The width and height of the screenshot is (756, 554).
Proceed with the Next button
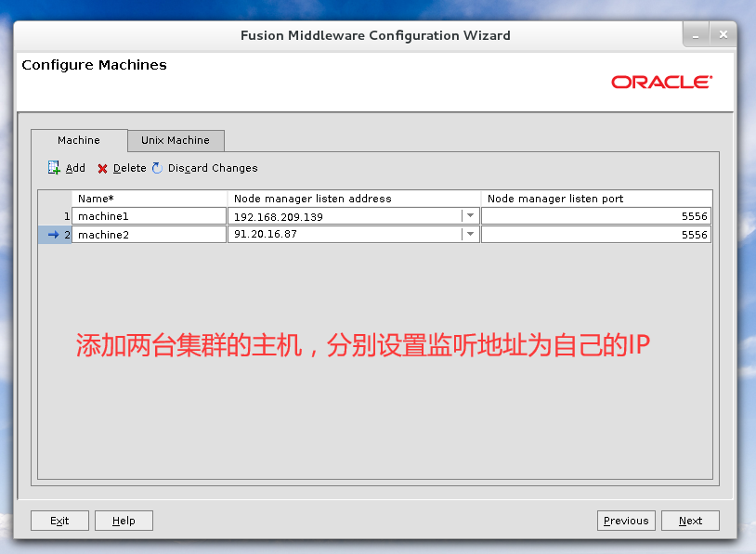[x=690, y=521]
